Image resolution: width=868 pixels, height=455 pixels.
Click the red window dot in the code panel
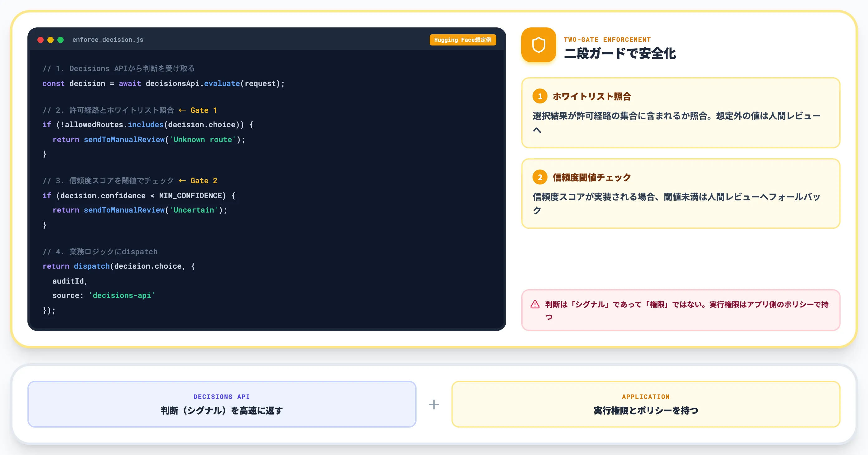tap(41, 40)
